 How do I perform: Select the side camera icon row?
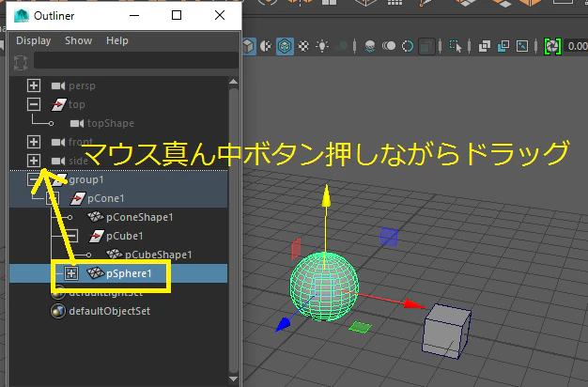pyautogui.click(x=118, y=161)
